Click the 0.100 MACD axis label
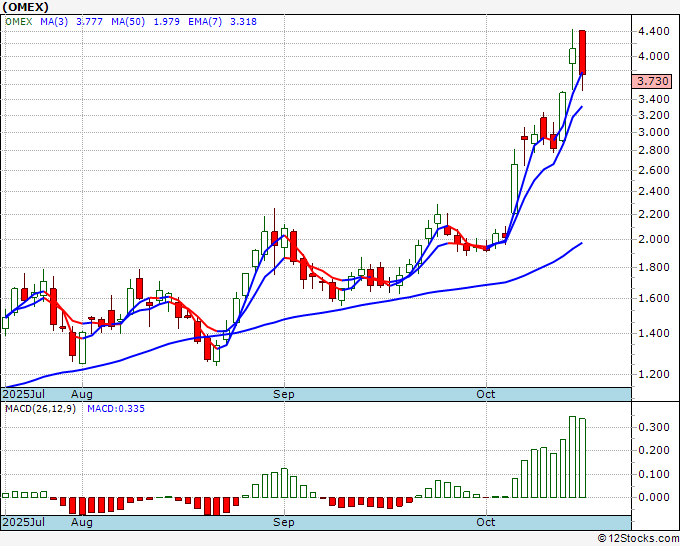The height and width of the screenshot is (546, 680). click(x=654, y=474)
